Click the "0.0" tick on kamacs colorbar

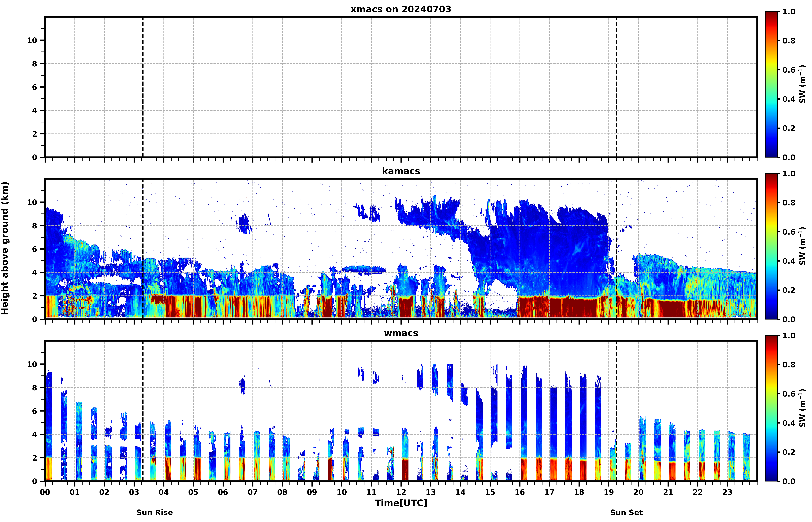point(789,319)
